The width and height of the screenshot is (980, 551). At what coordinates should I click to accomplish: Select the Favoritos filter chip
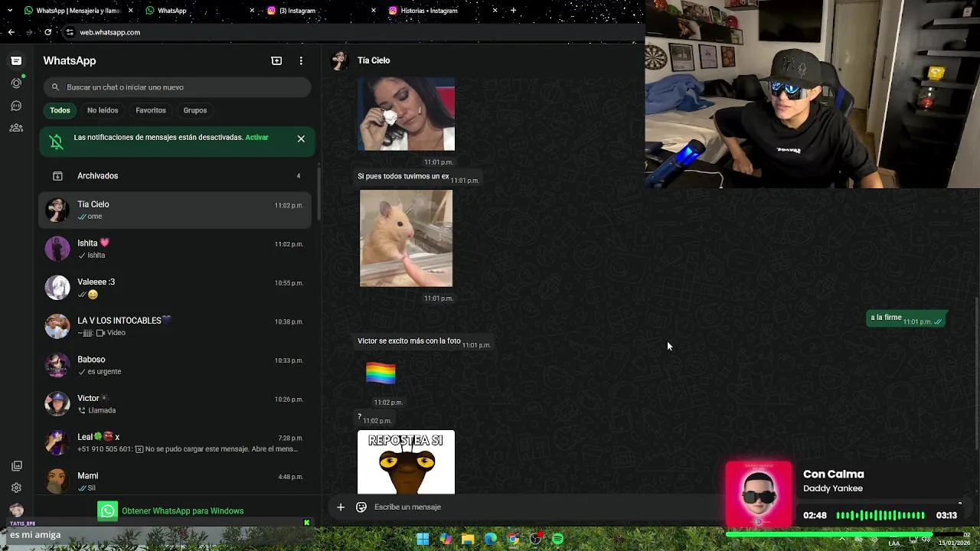[x=151, y=110]
